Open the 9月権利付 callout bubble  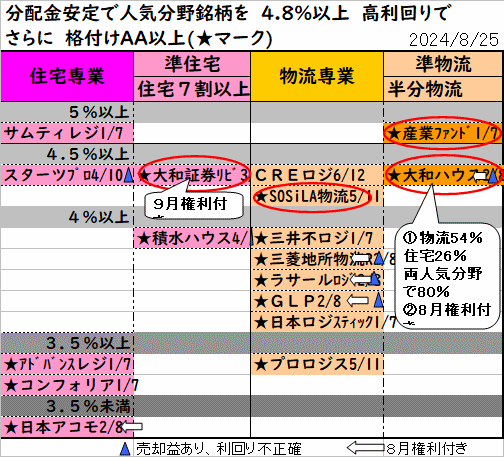click(194, 205)
